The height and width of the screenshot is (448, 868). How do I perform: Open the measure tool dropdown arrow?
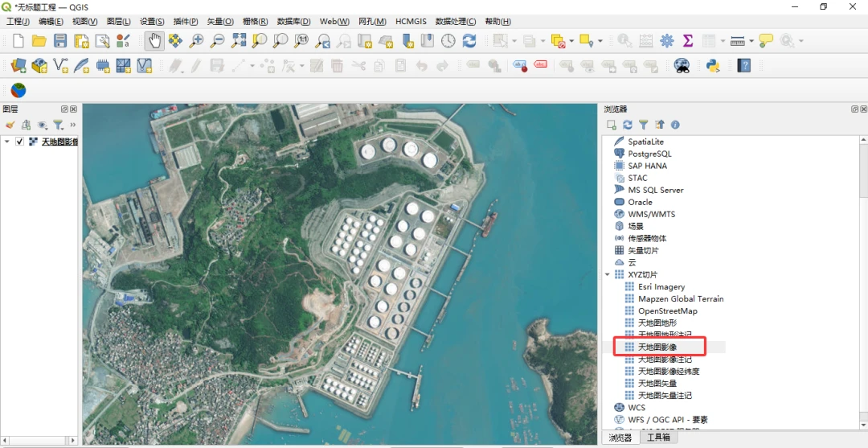coord(751,41)
